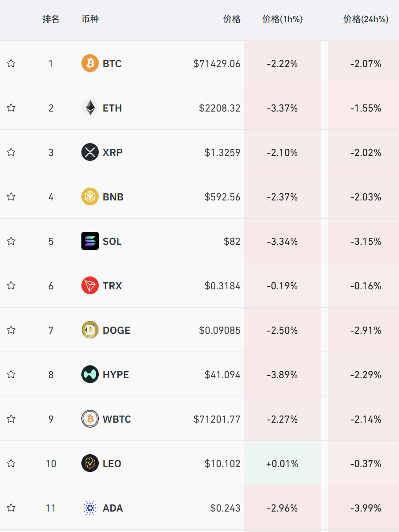399x532 pixels.
Task: Click the Bitcoin coin logo icon
Action: [90, 63]
